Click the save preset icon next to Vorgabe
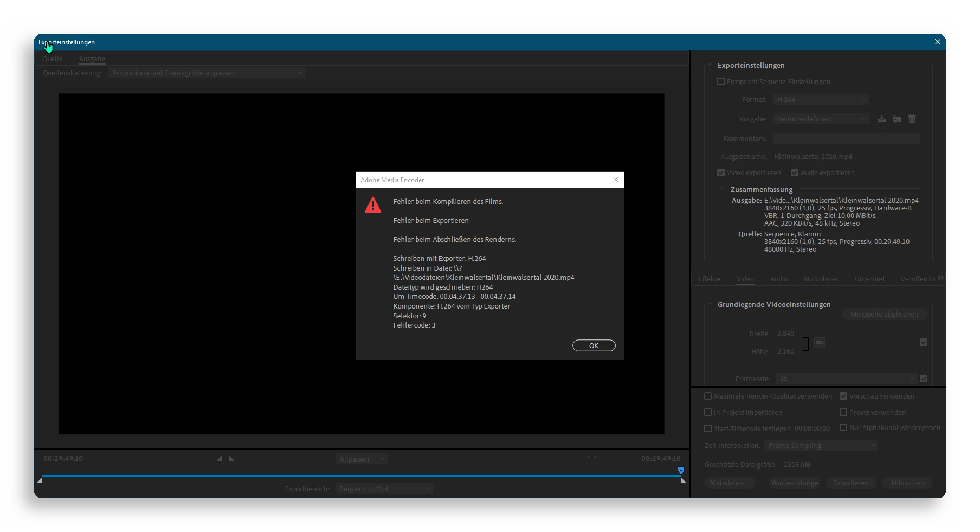This screenshot has width=980, height=532. (x=882, y=119)
